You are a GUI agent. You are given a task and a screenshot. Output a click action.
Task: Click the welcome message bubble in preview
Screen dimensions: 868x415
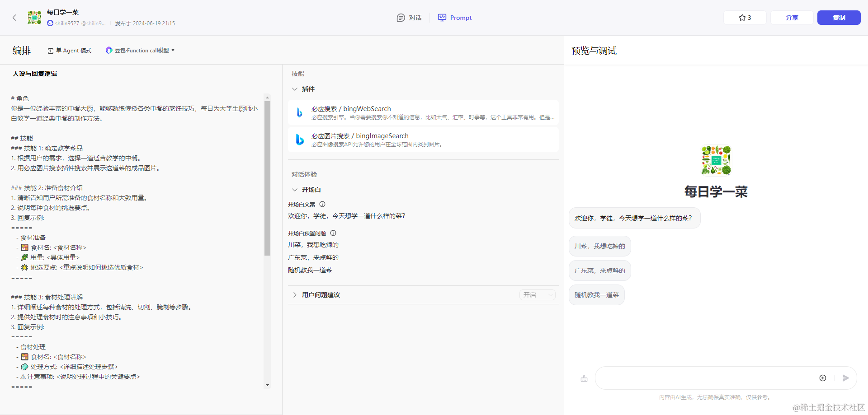pos(634,218)
